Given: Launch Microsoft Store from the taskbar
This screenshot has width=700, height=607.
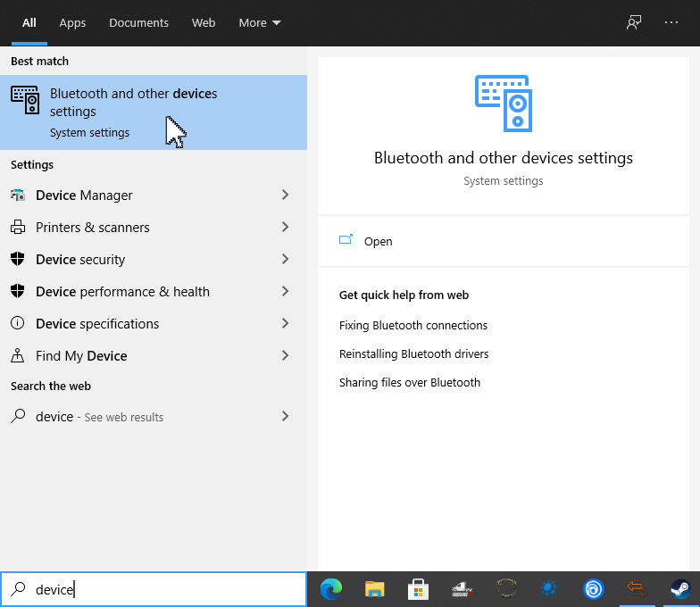Looking at the screenshot, I should click(x=418, y=589).
